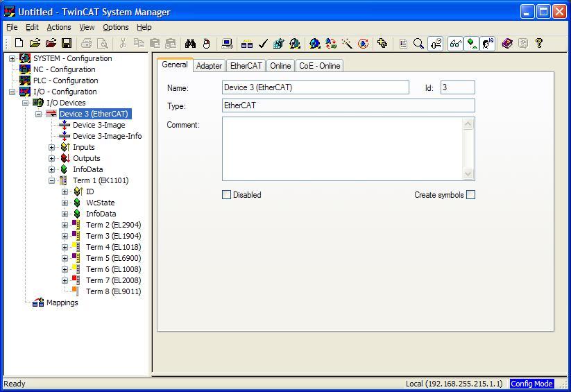This screenshot has width=571, height=392.
Task: Select Term 2 (EL2904) terminal
Action: [113, 225]
